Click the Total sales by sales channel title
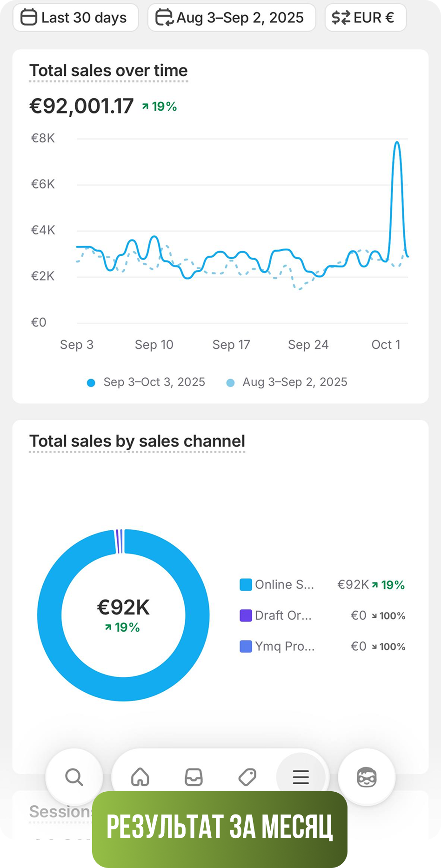 (137, 441)
